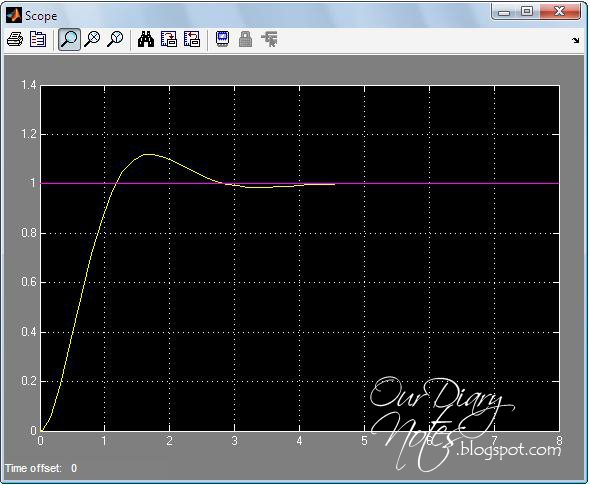Click the x-axis label 3
The width and height of the screenshot is (590, 485).
234,441
